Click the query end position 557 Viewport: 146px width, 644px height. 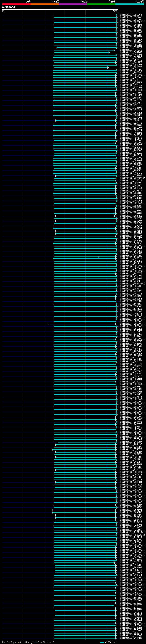pyautogui.click(x=115, y=11)
